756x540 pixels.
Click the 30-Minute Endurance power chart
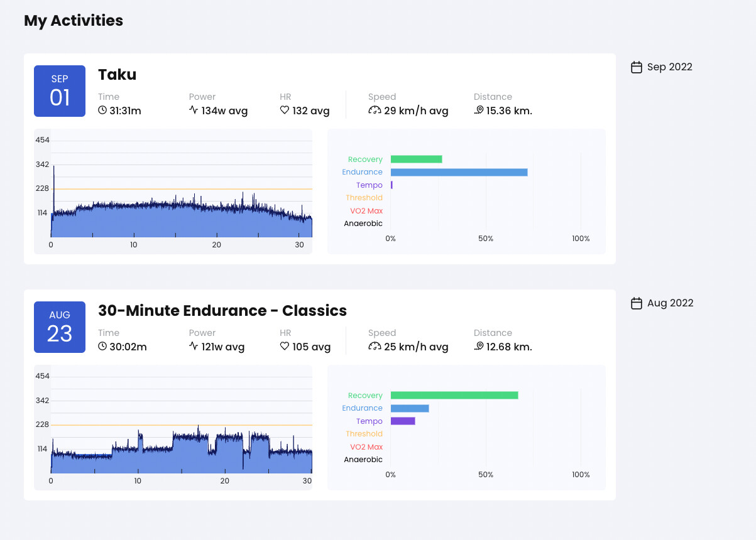(x=173, y=428)
